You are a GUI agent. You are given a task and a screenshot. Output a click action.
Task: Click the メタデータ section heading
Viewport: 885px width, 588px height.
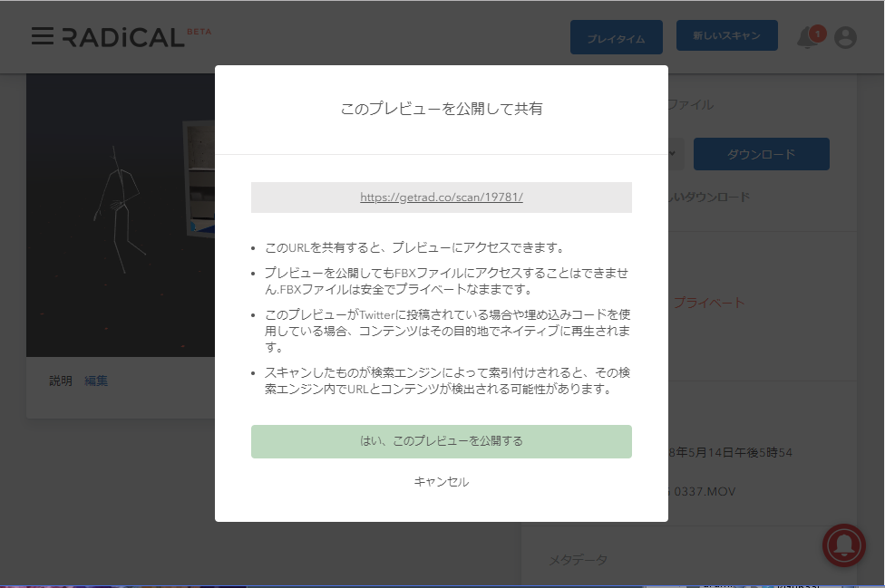tap(578, 560)
